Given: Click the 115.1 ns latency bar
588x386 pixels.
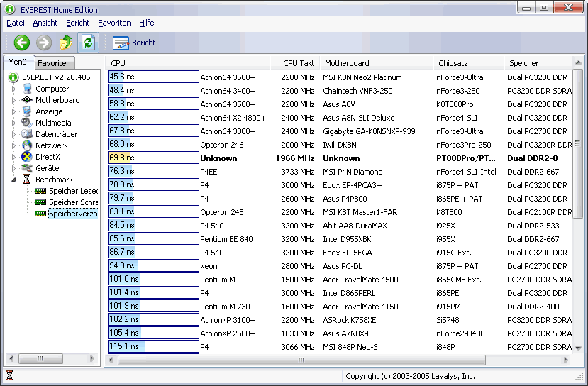Looking at the screenshot, I should (x=153, y=346).
